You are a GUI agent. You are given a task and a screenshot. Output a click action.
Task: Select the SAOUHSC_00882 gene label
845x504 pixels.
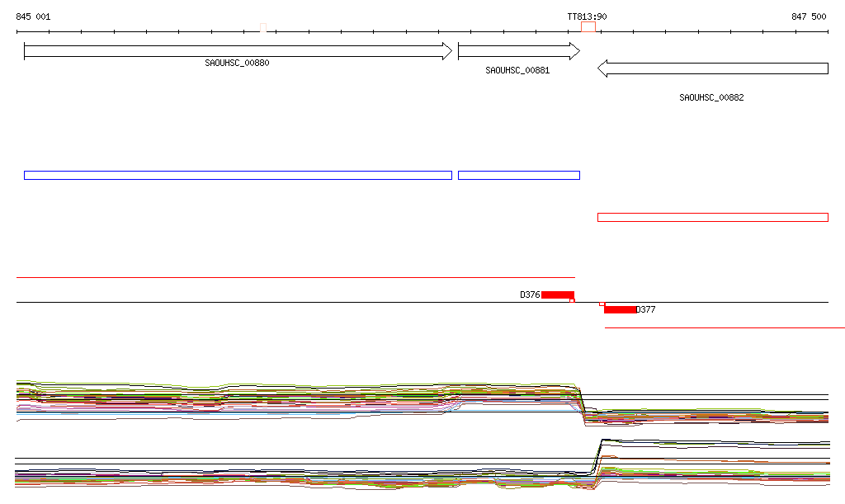tap(711, 97)
